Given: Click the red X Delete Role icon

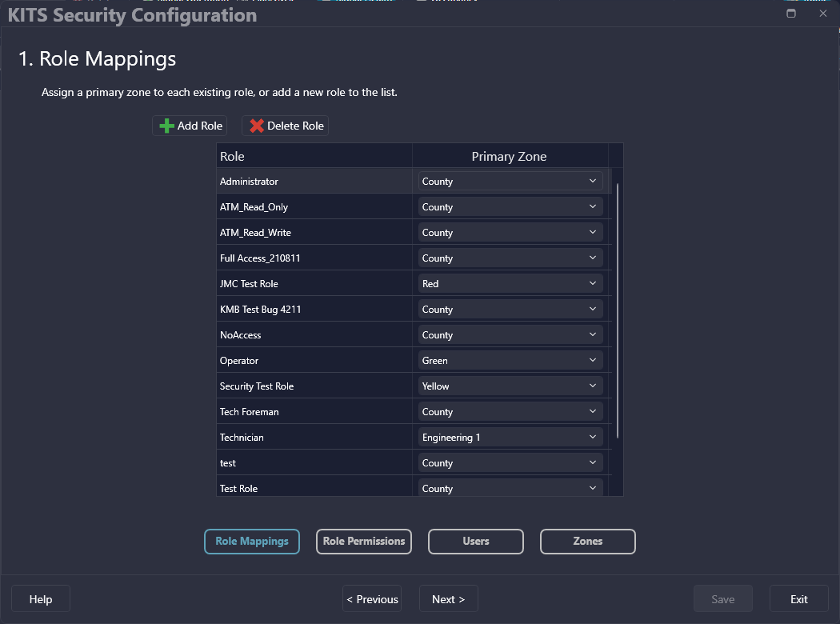Looking at the screenshot, I should (x=257, y=126).
